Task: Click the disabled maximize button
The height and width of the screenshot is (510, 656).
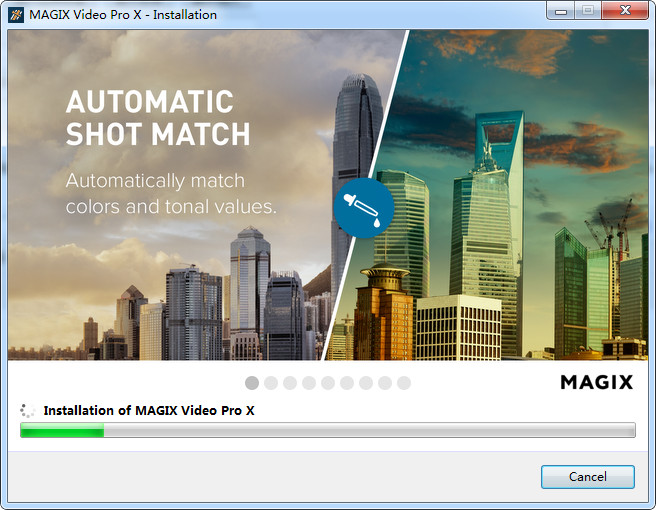Action: click(x=588, y=11)
